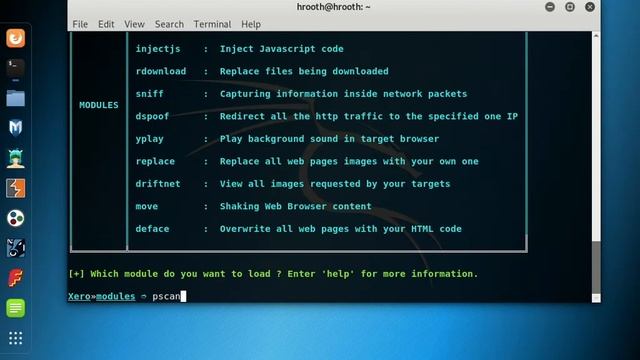640x360 pixels.
Task: Open the Search menu
Action: 169,24
